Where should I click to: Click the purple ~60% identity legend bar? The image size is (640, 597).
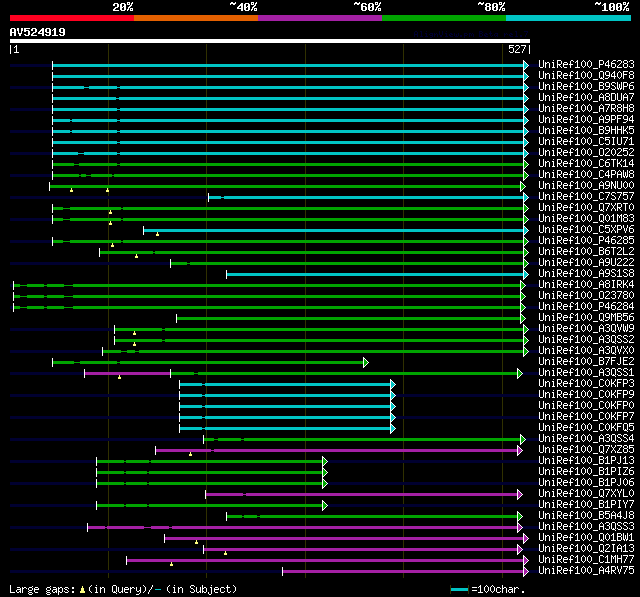pyautogui.click(x=320, y=18)
